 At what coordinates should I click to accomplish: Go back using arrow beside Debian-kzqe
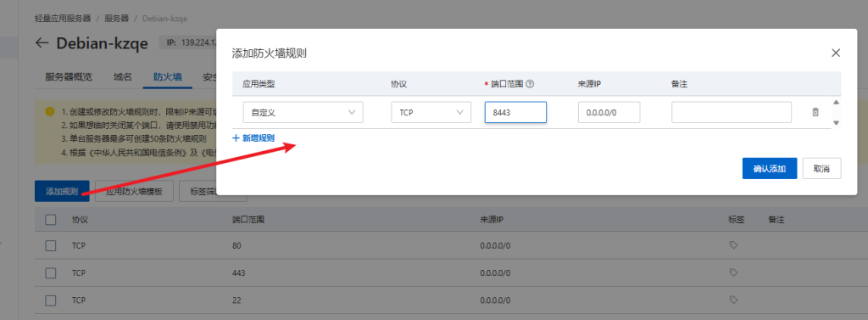(42, 43)
